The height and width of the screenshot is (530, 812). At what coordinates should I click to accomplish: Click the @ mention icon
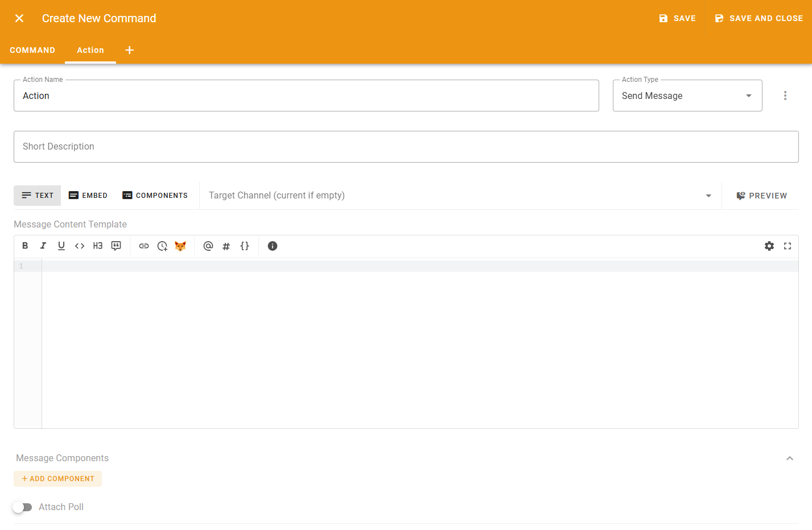[208, 246]
